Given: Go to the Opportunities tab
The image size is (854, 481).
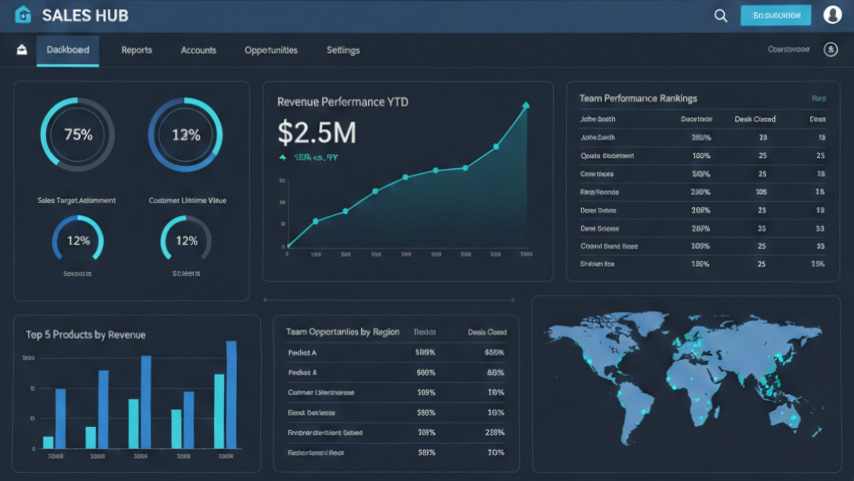Looking at the screenshot, I should click(270, 50).
